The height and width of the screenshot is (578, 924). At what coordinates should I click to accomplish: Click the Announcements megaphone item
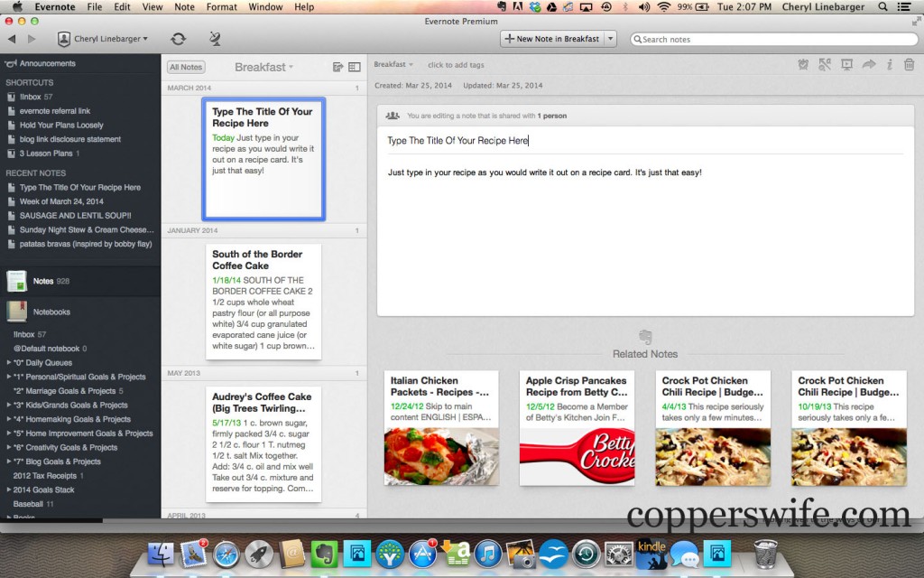pos(40,63)
